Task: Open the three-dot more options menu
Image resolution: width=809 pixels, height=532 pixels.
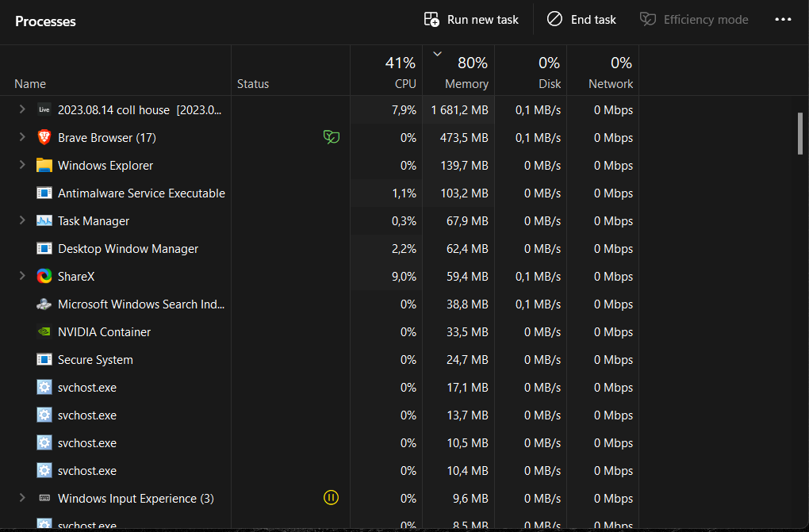Action: click(x=783, y=20)
